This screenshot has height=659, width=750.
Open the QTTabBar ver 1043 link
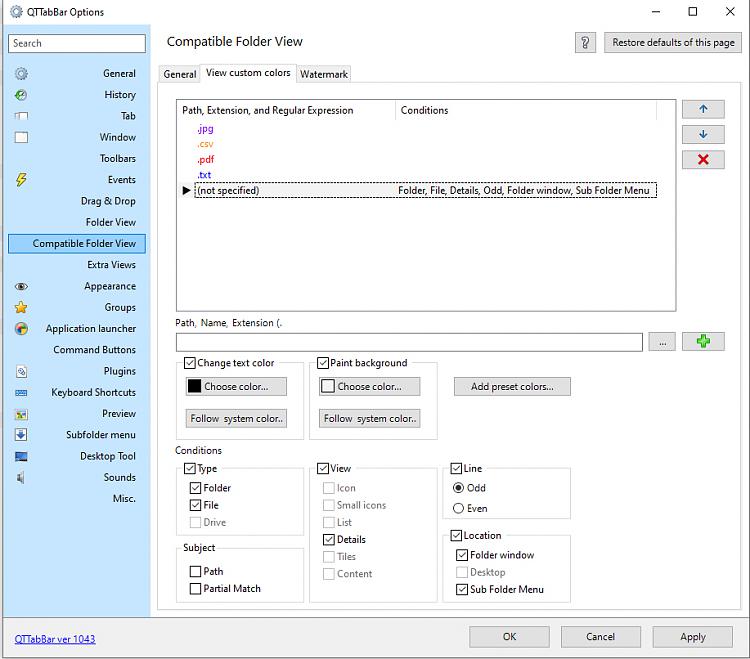point(55,639)
